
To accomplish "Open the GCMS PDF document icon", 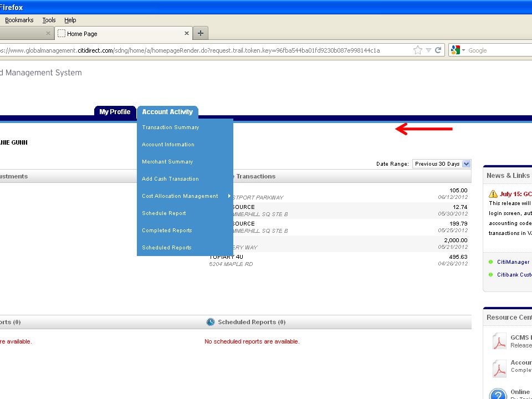I will [499, 341].
